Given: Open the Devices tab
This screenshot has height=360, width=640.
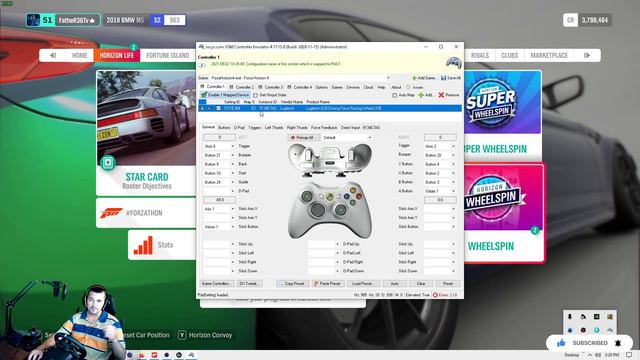Looking at the screenshot, I should (353, 87).
